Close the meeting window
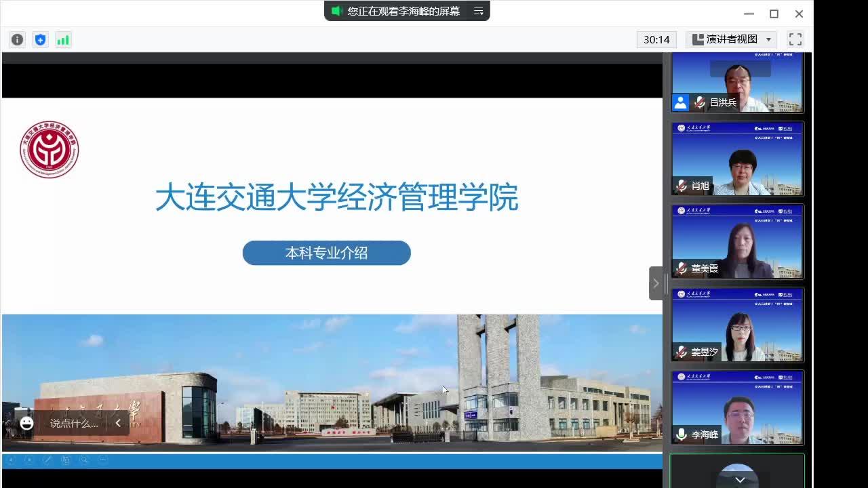Viewport: 868px width, 488px height. click(x=799, y=14)
